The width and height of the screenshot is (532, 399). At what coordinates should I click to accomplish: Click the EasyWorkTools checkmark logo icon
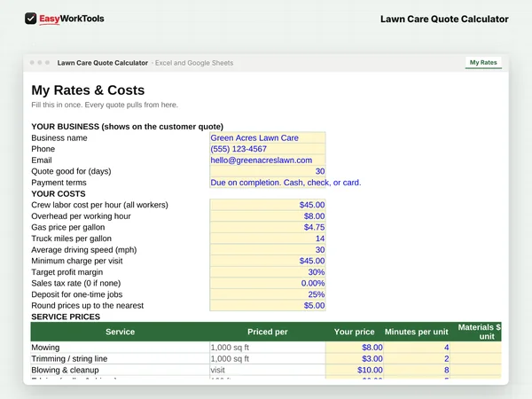30,19
